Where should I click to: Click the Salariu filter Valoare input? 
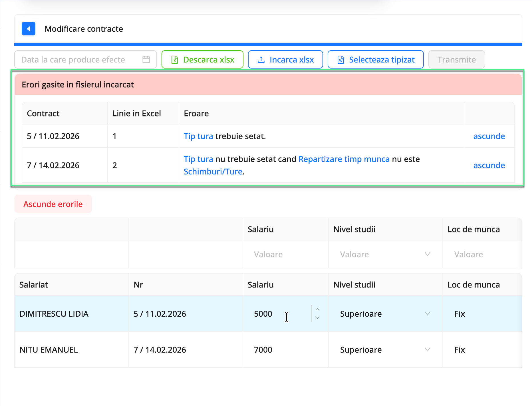pyautogui.click(x=285, y=254)
